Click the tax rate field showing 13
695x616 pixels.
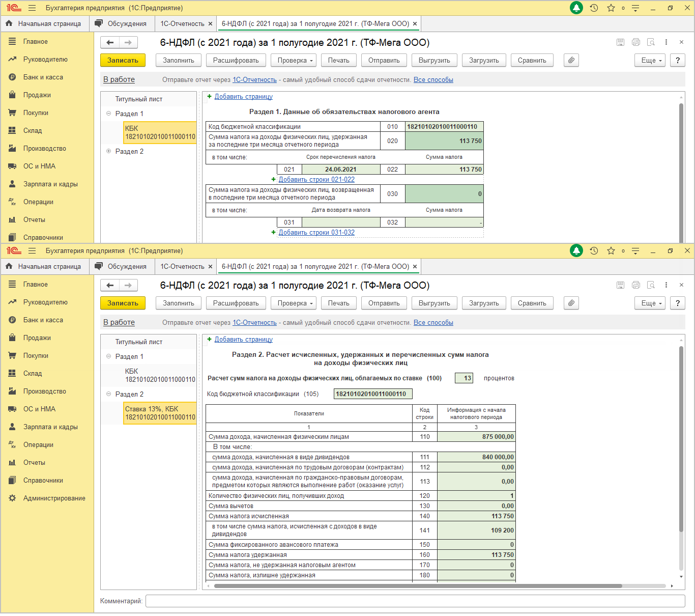pyautogui.click(x=464, y=378)
